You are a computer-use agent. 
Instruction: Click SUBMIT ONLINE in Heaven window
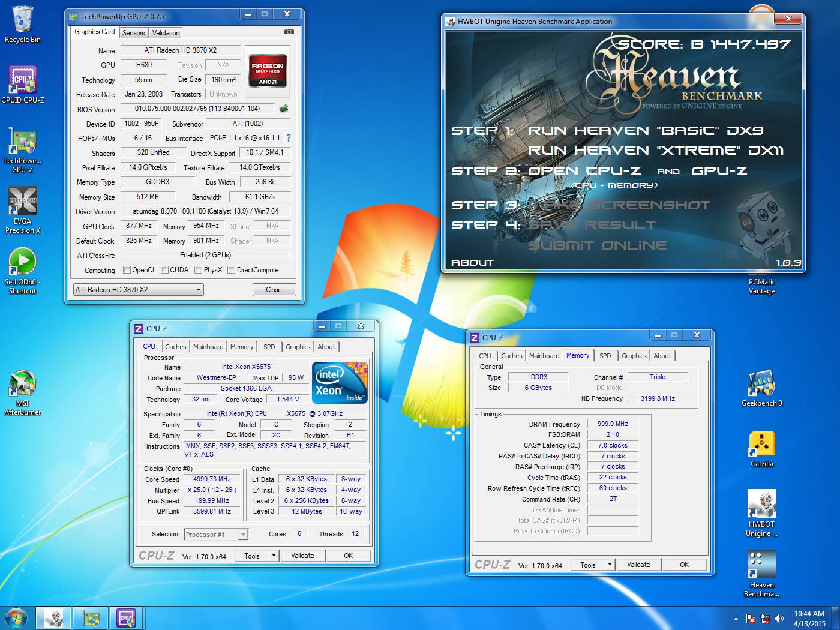tap(598, 245)
